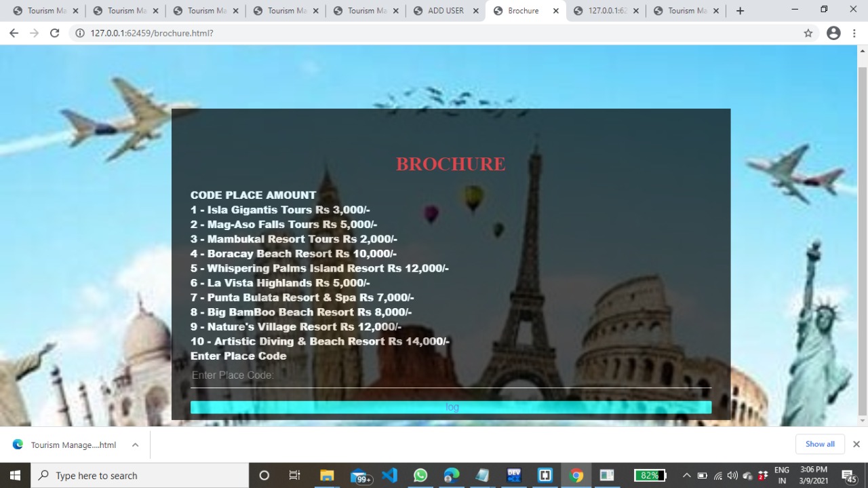Close the ADD USER tab
The width and height of the screenshot is (868, 488).
click(475, 11)
